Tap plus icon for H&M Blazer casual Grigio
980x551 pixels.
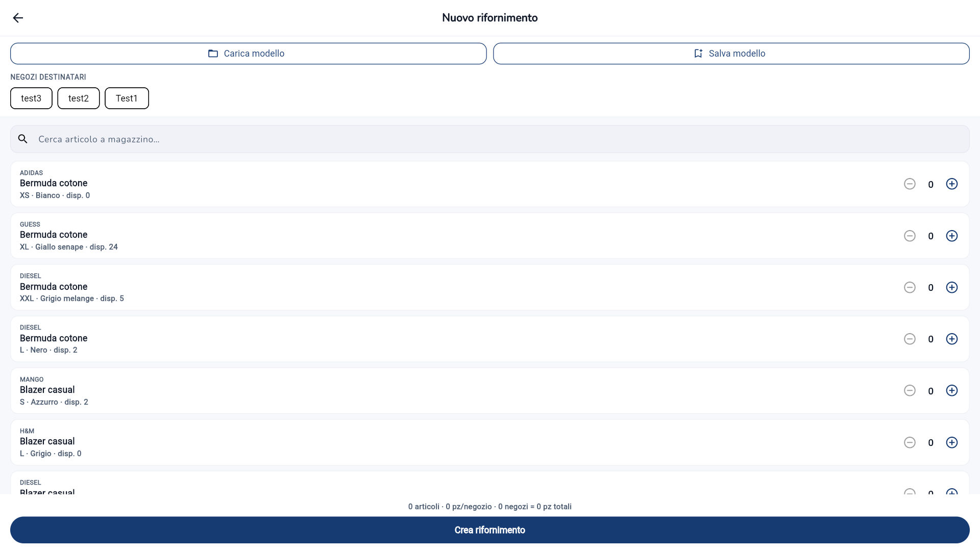951,442
